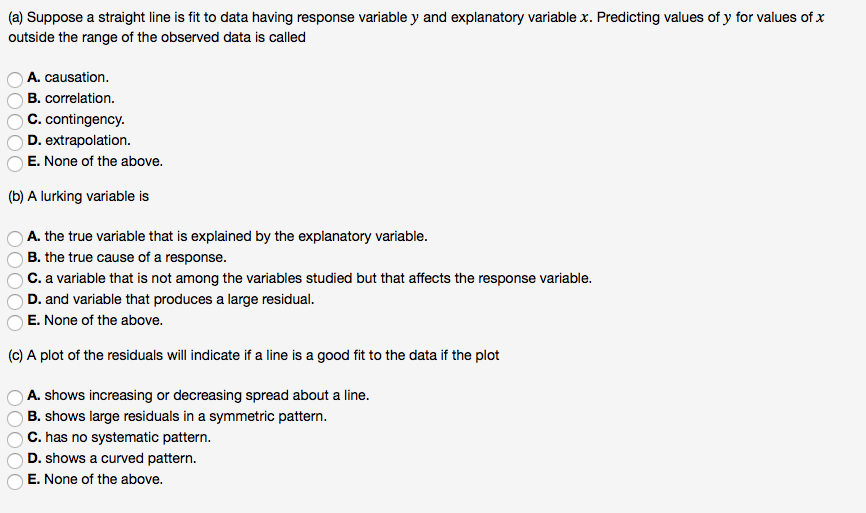Select 'true variable explained by explanatory variable' option

pyautogui.click(x=15, y=239)
